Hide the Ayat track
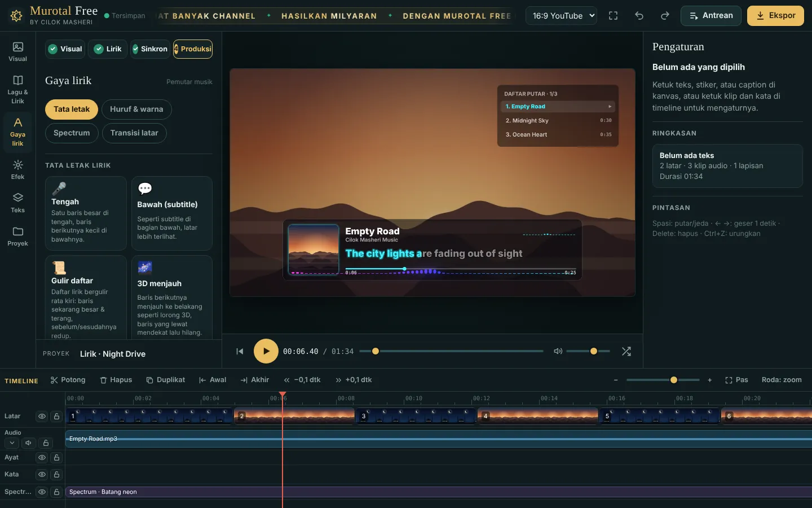The width and height of the screenshot is (812, 508). click(x=42, y=457)
